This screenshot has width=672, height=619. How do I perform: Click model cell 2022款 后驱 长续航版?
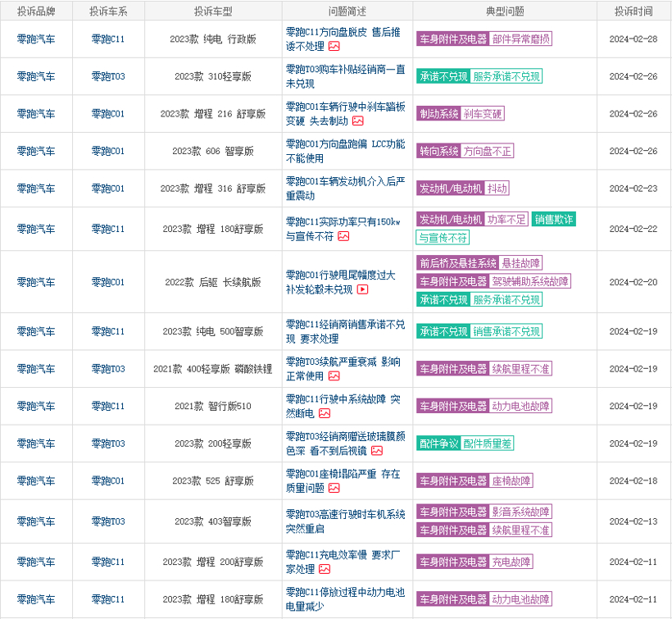pyautogui.click(x=213, y=282)
